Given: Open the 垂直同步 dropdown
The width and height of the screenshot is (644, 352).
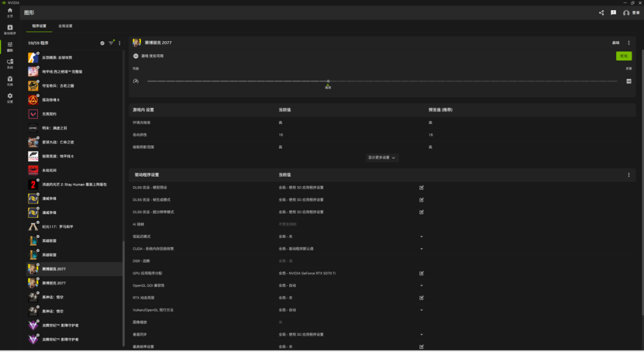Looking at the screenshot, I should click(x=422, y=335).
